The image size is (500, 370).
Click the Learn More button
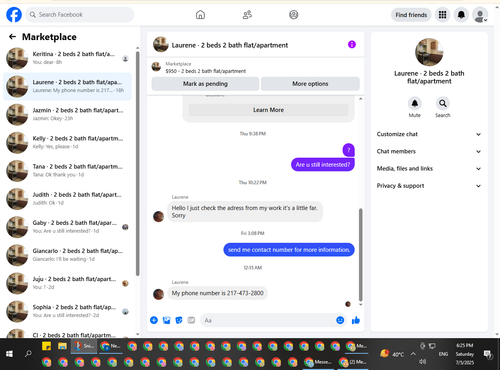[x=268, y=110]
